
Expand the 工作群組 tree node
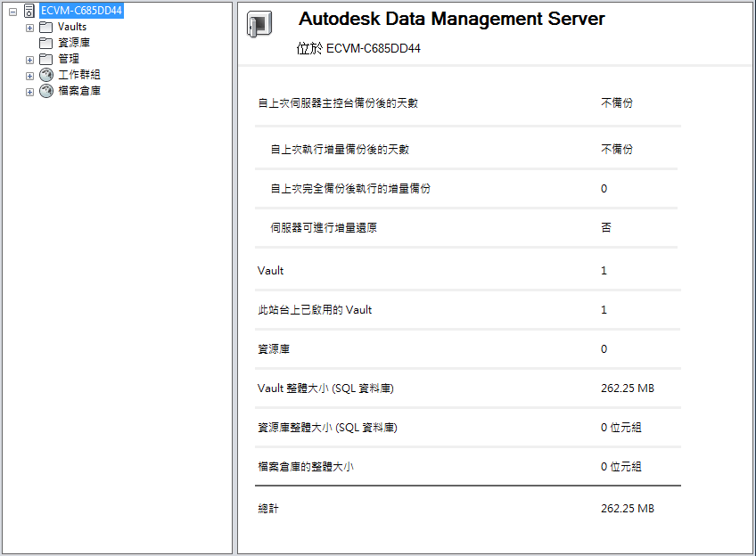pyautogui.click(x=29, y=76)
